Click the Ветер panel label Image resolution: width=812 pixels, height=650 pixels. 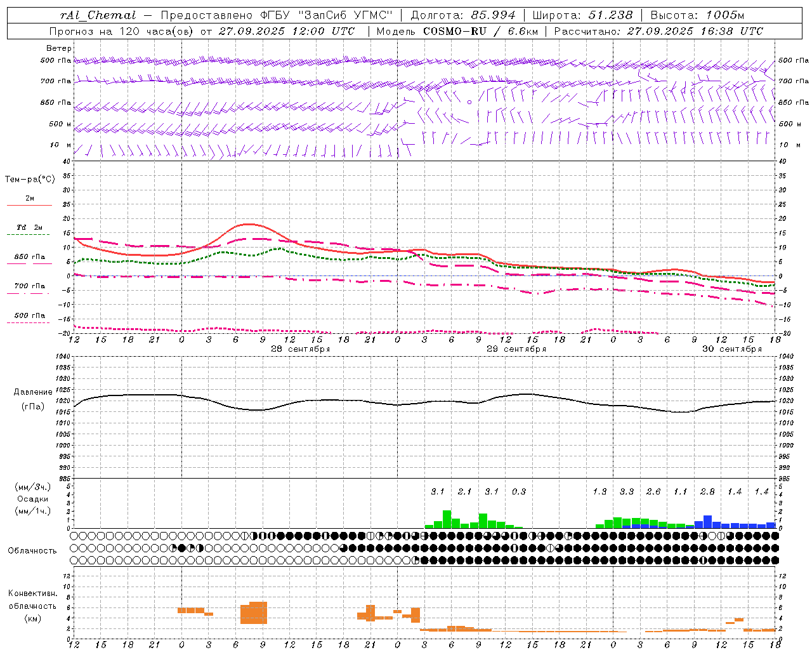click(x=59, y=48)
